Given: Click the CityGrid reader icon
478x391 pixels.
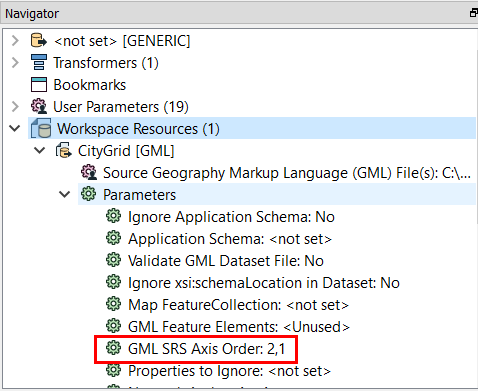Looking at the screenshot, I should pos(63,150).
